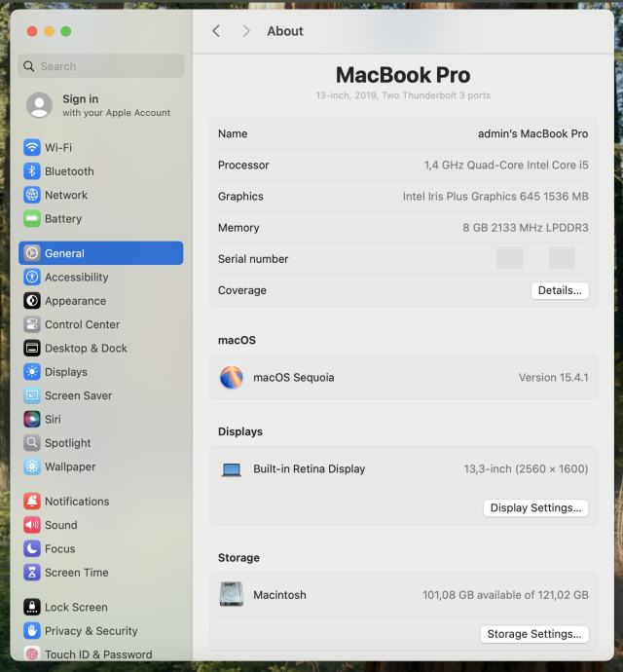Click the Serial number row label
Viewport: 623px width, 672px height.
click(x=253, y=259)
